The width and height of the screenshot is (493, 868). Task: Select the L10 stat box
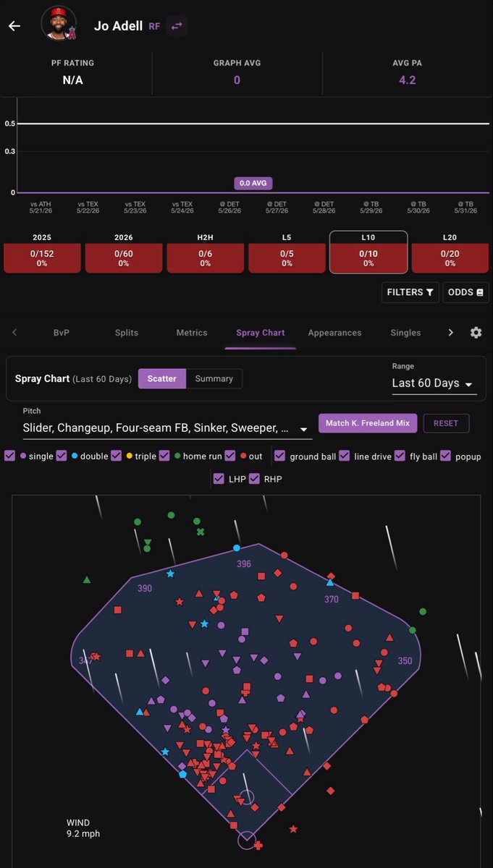point(368,252)
